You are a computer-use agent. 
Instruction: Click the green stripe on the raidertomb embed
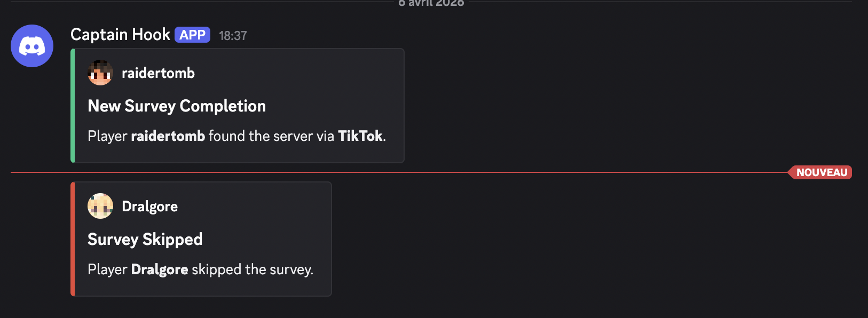[x=73, y=106]
